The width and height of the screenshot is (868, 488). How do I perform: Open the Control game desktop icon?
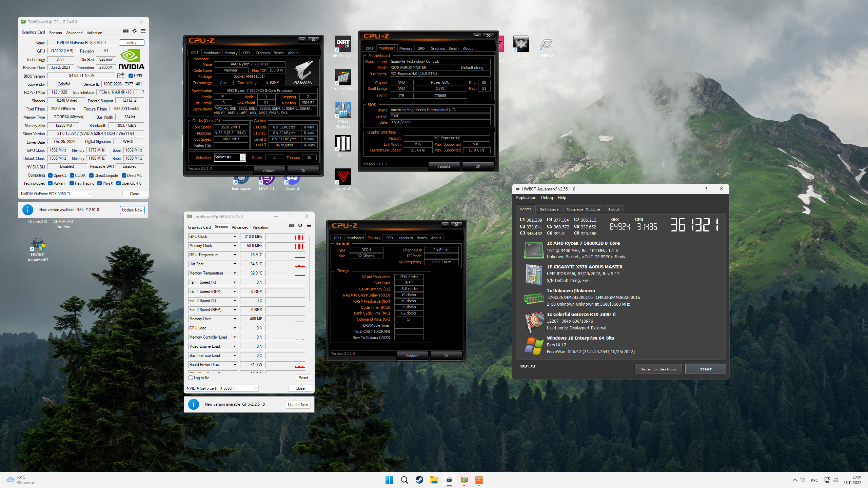(x=343, y=179)
